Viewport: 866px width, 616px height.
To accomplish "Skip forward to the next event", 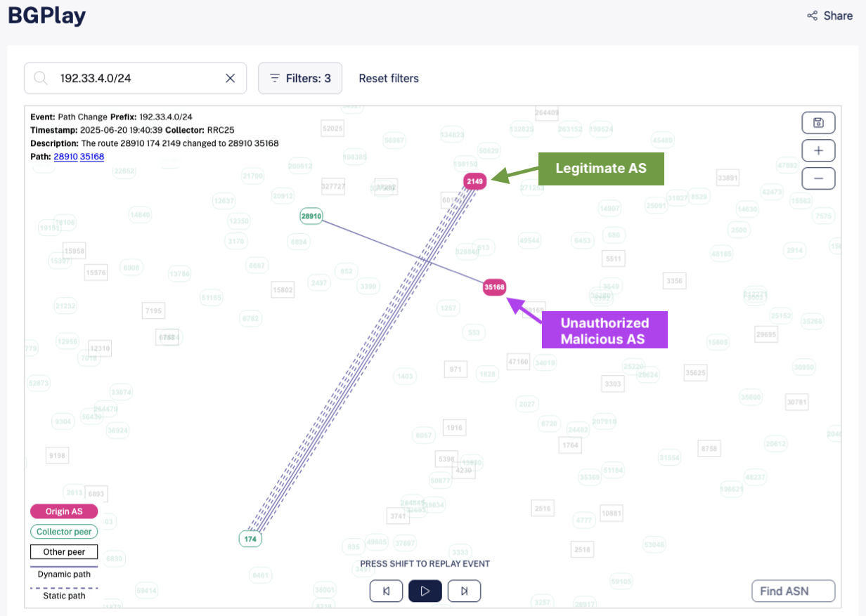I will click(464, 591).
